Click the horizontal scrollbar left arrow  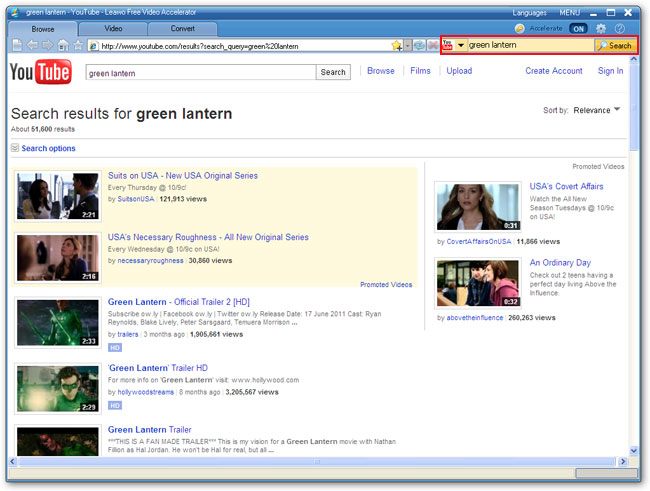[x=12, y=461]
